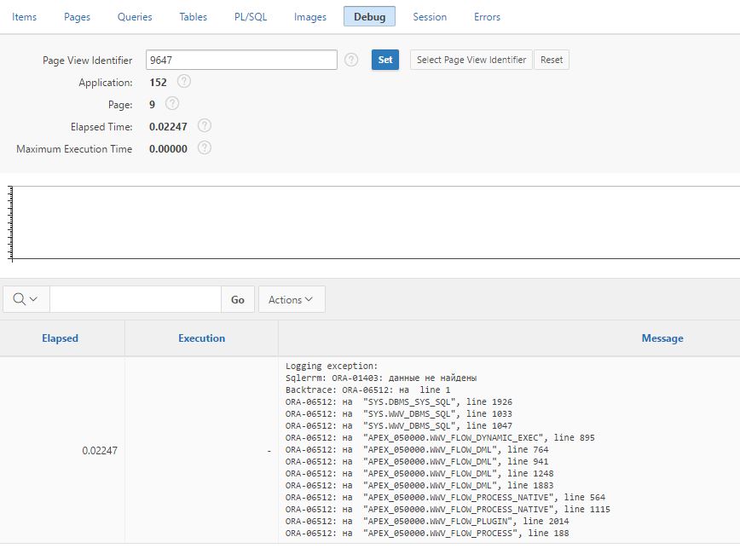This screenshot has height=560, width=740.
Task: Click Select Page View Identifier button
Action: pyautogui.click(x=471, y=60)
